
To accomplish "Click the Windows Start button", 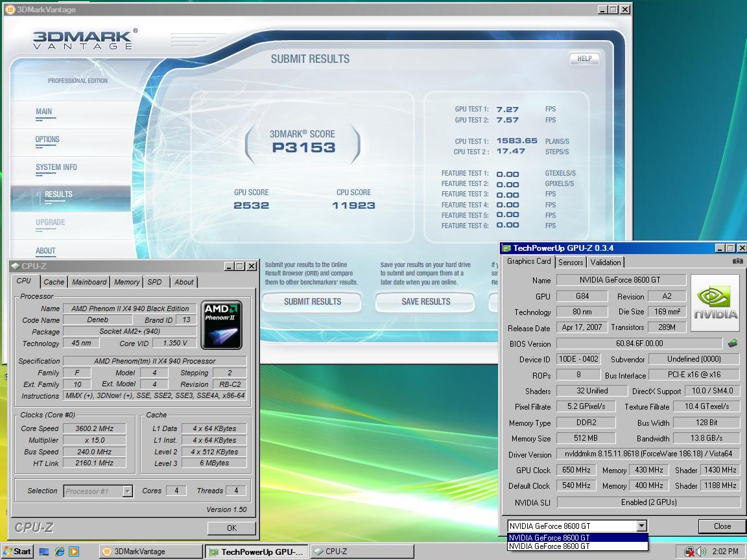I will click(x=17, y=552).
